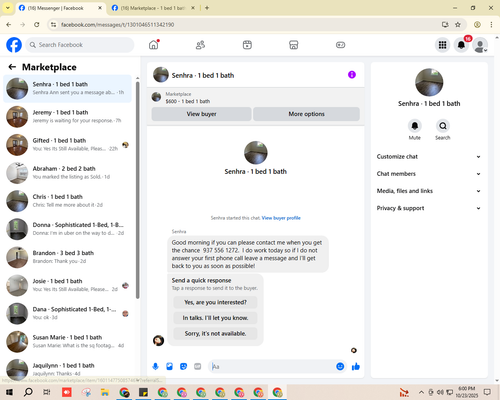Switch to the Marketplace browser tab

click(153, 8)
